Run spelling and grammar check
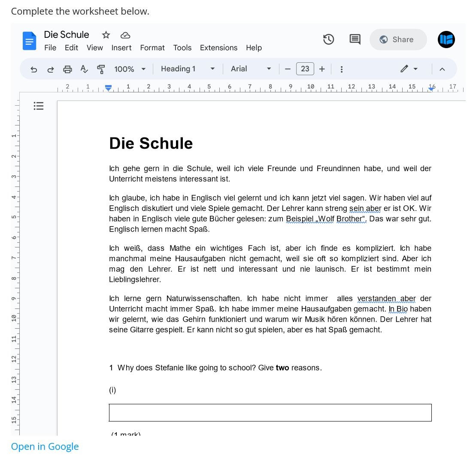 pos(84,69)
